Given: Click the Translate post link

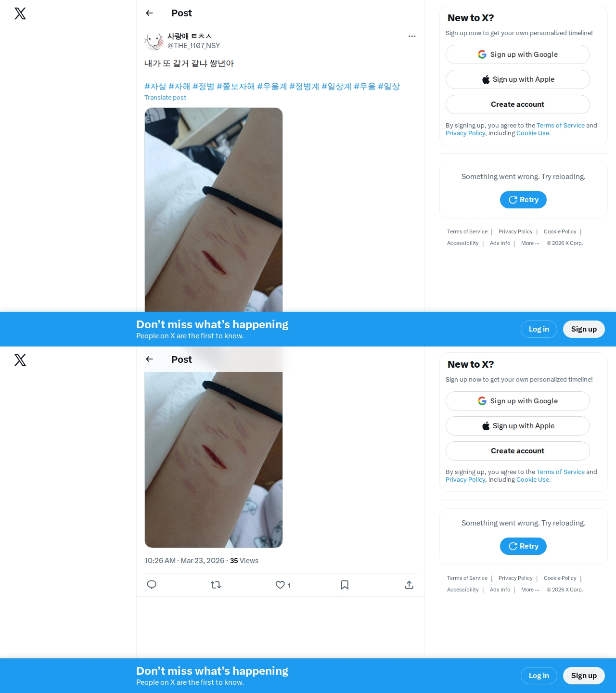Looking at the screenshot, I should click(x=165, y=97).
